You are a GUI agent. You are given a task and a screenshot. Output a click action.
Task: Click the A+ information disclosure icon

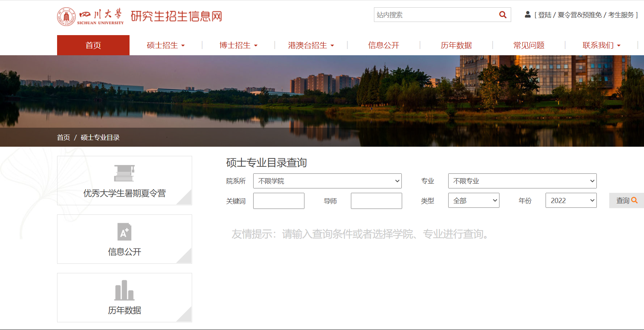coord(124,232)
